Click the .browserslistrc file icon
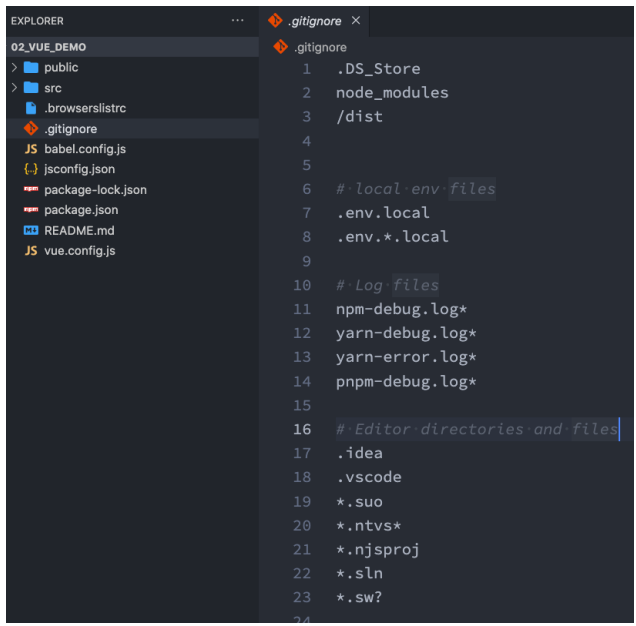 (30, 108)
